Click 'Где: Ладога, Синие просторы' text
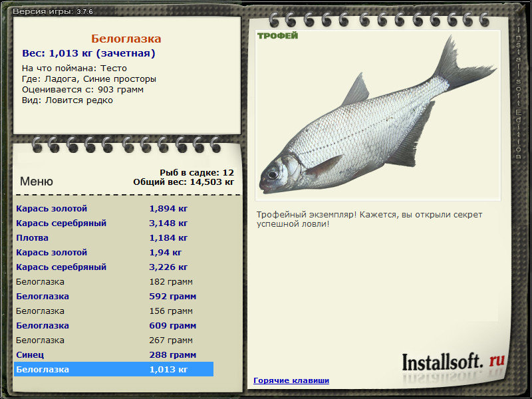Image resolution: width=532 pixels, height=399 pixels. point(89,79)
